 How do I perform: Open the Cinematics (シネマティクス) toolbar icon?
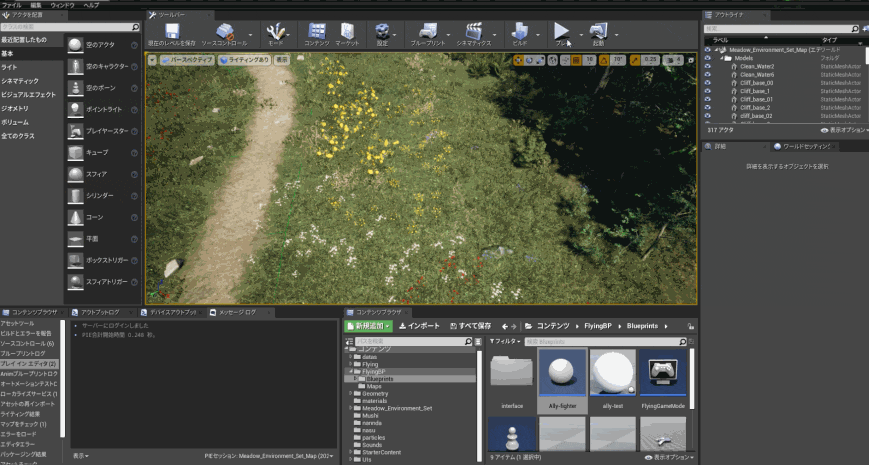[473, 33]
